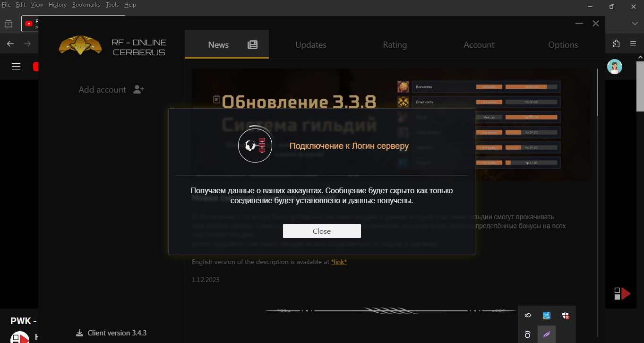
Task: Open the *link* English description hyperlink
Action: click(339, 262)
